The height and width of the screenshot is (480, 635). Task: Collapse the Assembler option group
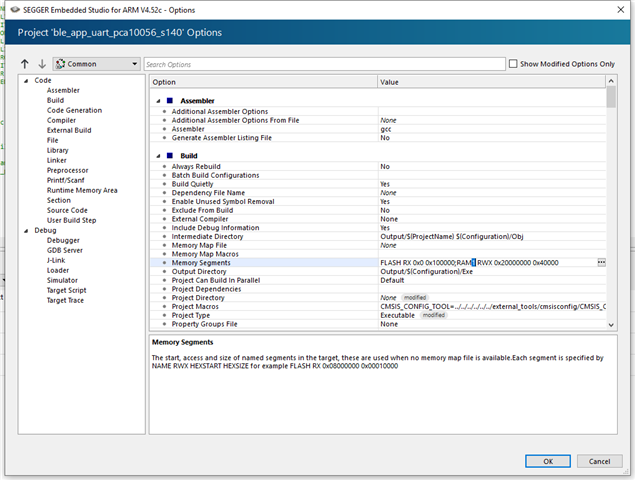point(158,100)
